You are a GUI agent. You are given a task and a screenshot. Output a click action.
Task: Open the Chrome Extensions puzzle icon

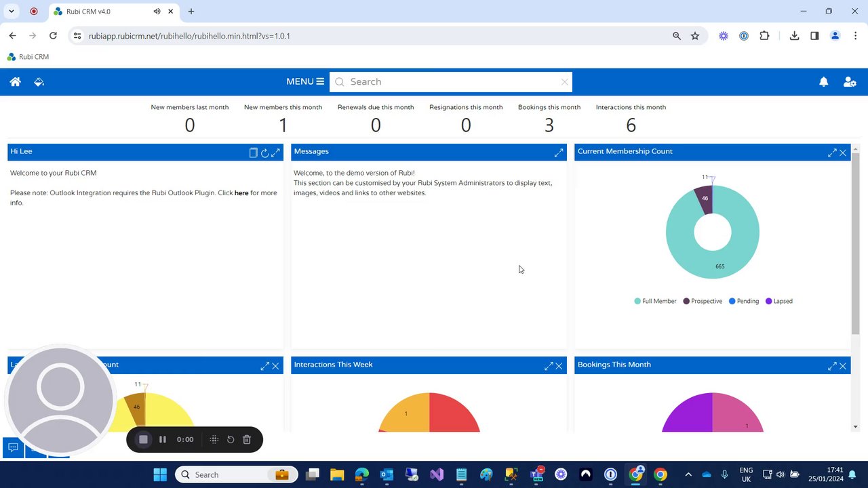[x=764, y=36]
